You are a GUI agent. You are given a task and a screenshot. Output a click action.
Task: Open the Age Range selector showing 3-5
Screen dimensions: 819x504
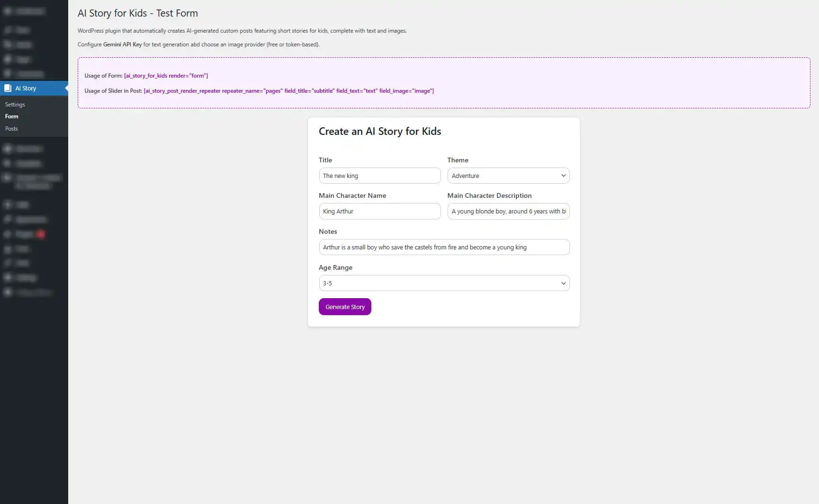pyautogui.click(x=444, y=283)
